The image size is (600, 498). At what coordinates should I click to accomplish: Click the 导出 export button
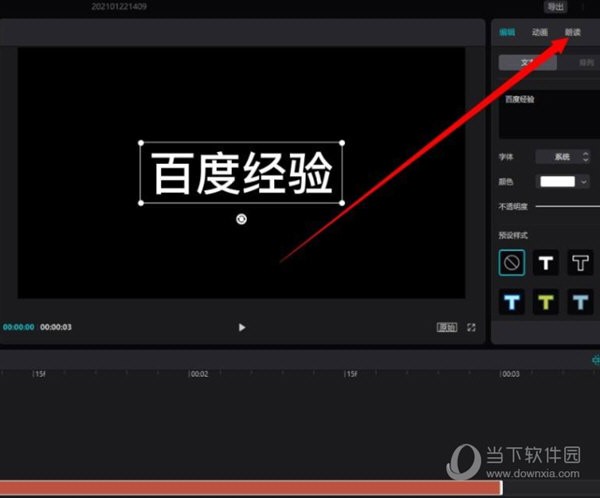tap(556, 7)
